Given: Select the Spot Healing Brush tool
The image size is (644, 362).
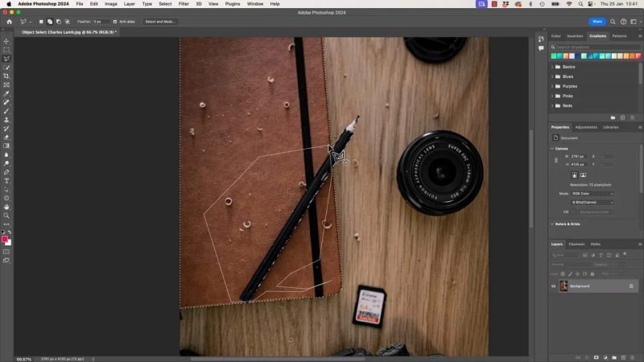Looking at the screenshot, I should [6, 102].
